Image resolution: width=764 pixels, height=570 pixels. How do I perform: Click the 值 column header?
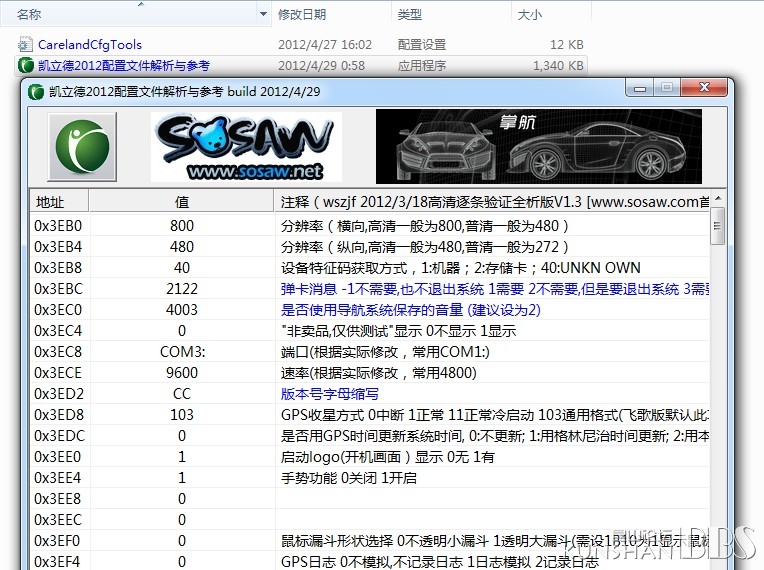181,201
